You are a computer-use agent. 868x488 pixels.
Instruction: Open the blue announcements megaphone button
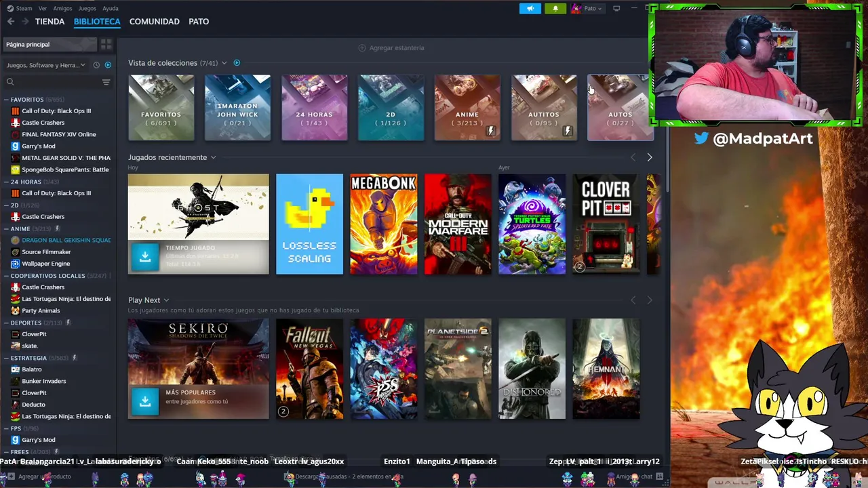tap(530, 8)
